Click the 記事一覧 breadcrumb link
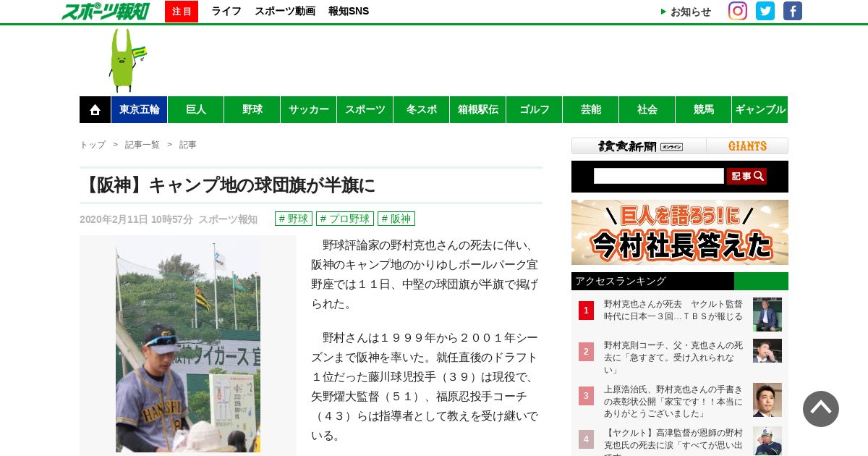Image resolution: width=868 pixels, height=456 pixels. point(142,145)
